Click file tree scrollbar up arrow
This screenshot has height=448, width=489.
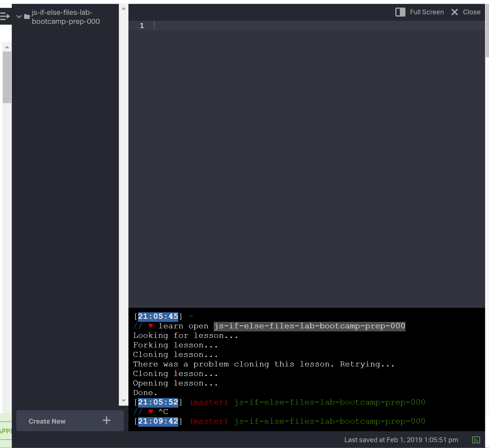(124, 8)
